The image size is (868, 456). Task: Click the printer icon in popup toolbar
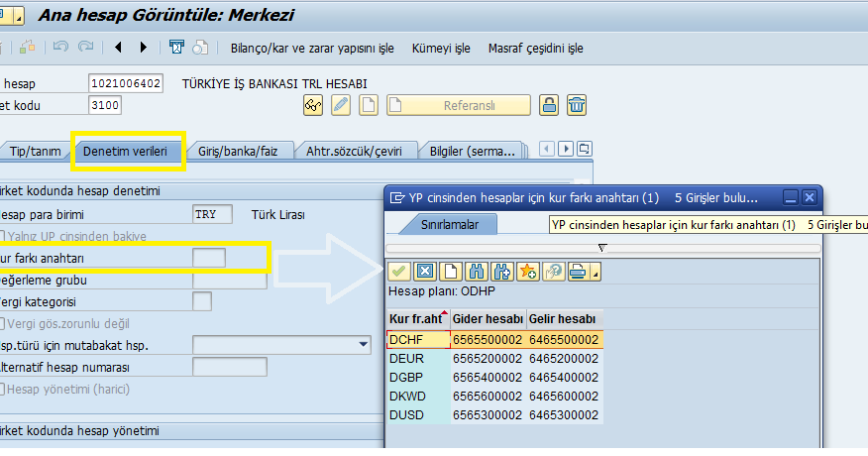pos(578,272)
